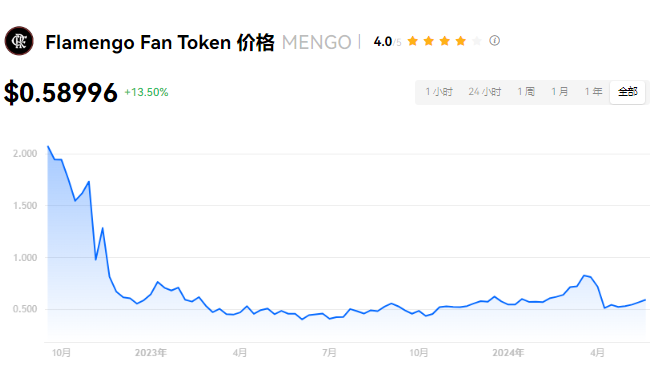Viewport: 652px width, 379px height.
Task: Click the +13.50% price change label
Action: pos(146,92)
